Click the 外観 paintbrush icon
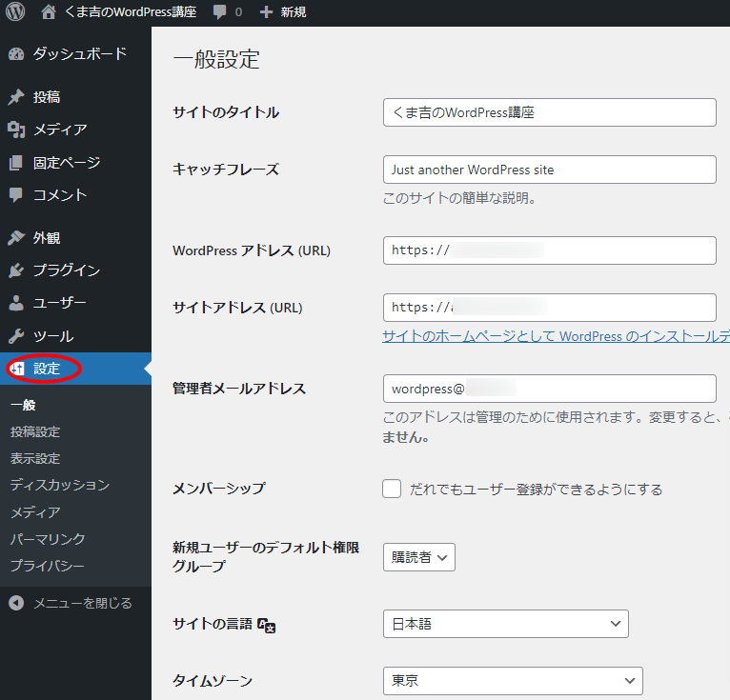 pyautogui.click(x=16, y=238)
